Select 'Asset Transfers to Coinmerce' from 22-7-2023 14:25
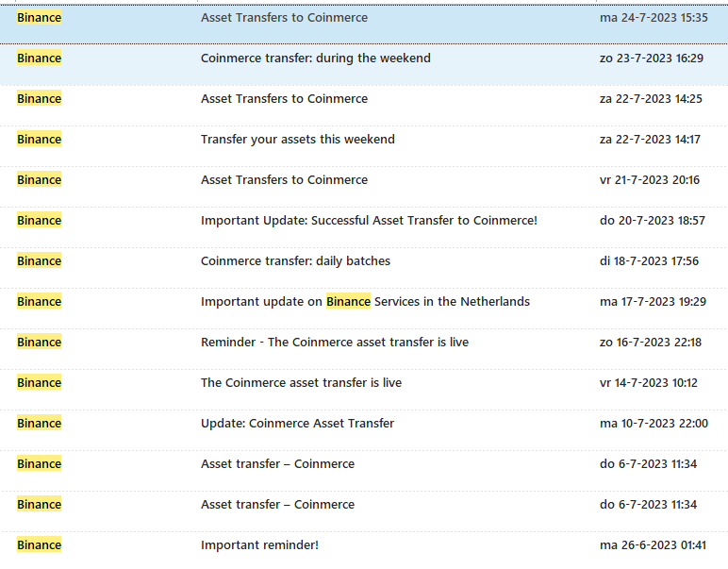Viewport: 728px width, 569px height. (284, 98)
